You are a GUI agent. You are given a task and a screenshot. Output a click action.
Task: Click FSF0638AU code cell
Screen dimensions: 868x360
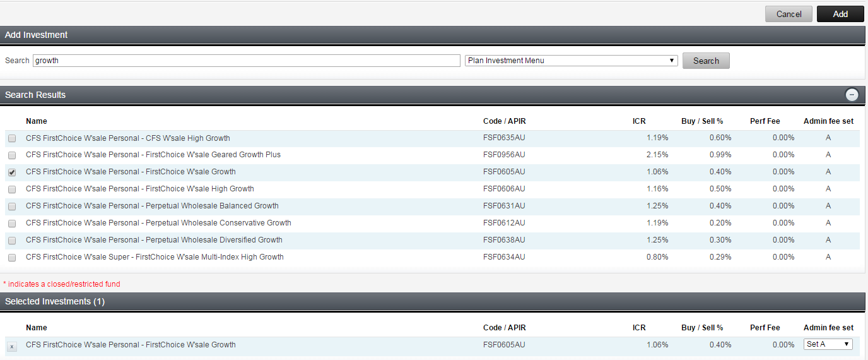[x=504, y=240]
